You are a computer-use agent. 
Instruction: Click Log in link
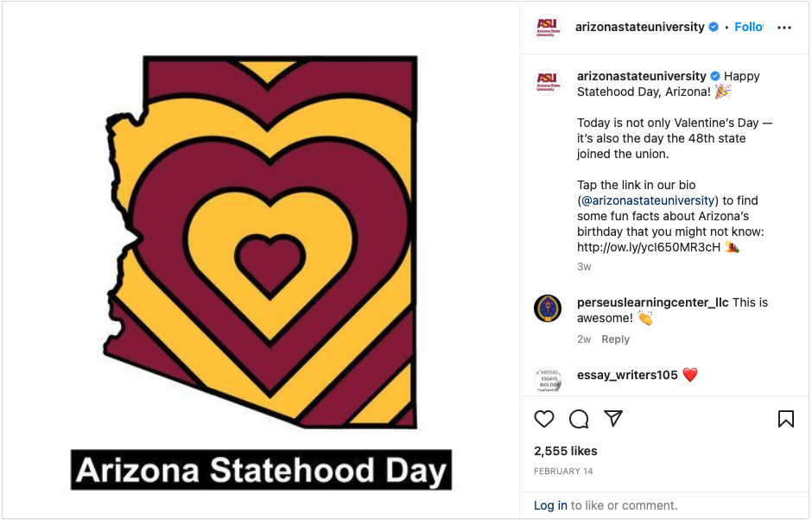click(550, 505)
